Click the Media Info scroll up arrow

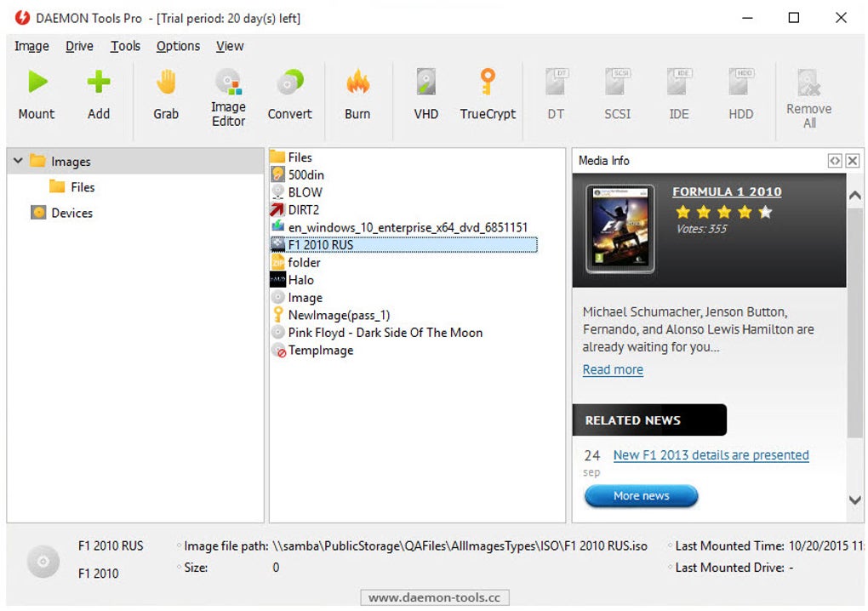pos(854,195)
